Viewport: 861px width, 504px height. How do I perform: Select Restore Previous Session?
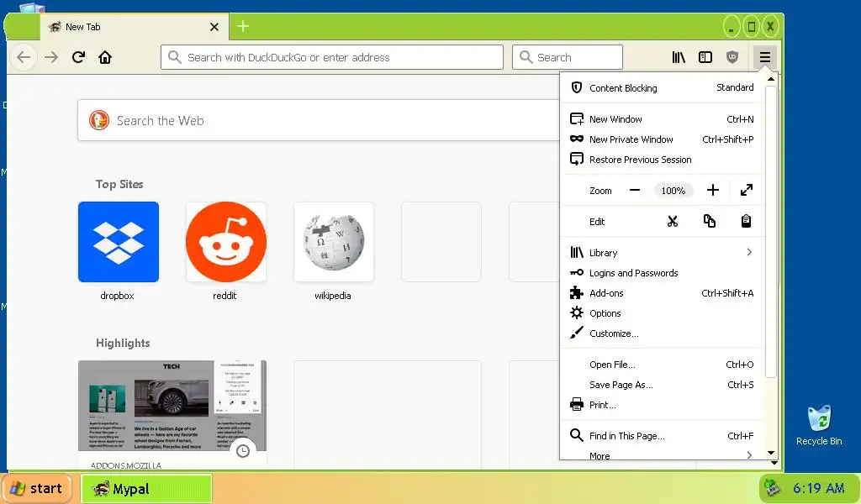[x=663, y=160]
